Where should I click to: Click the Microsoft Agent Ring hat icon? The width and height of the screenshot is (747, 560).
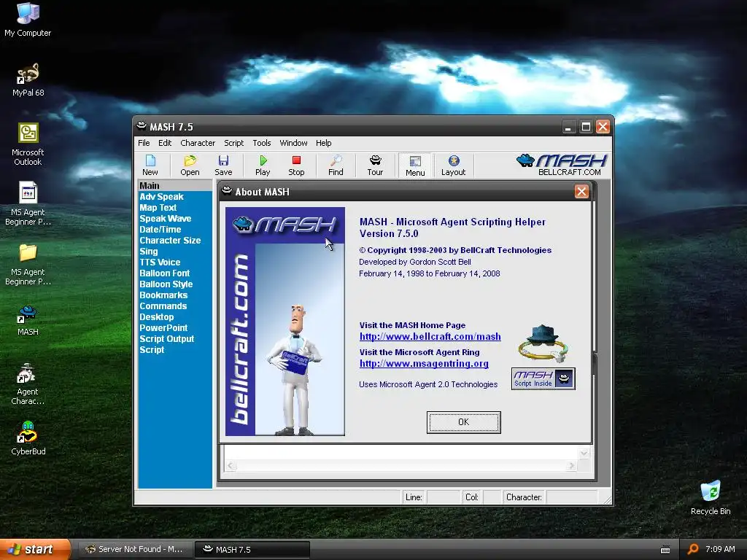543,343
